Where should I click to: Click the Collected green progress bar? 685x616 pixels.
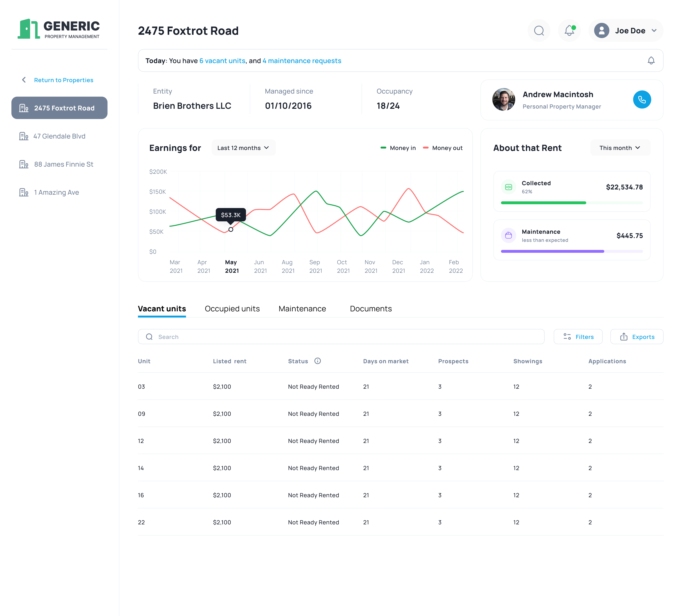tap(543, 203)
